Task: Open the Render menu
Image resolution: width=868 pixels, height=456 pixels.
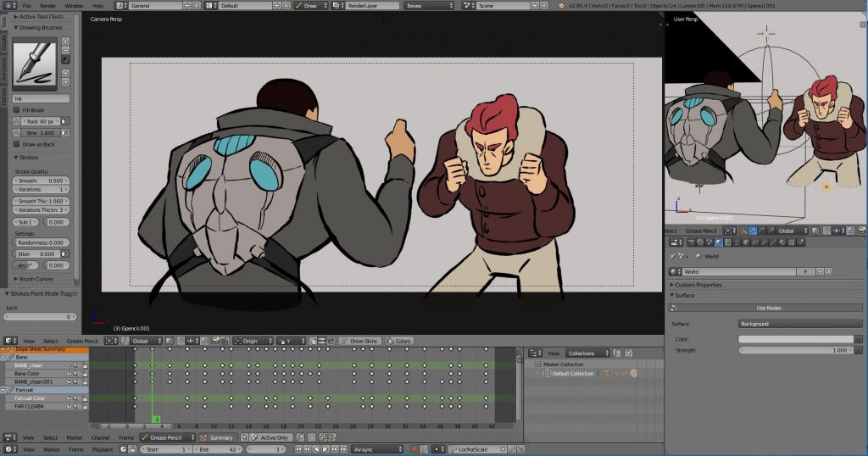Action: click(50, 5)
